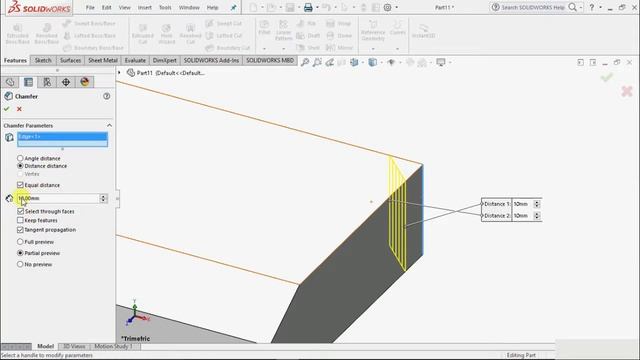Cancel the chamfer with red X in panel
The width and height of the screenshot is (640, 360).
click(19, 109)
